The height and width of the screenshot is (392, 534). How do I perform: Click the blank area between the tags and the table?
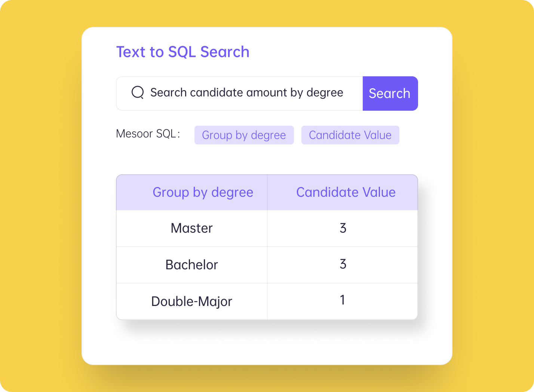tap(267, 159)
